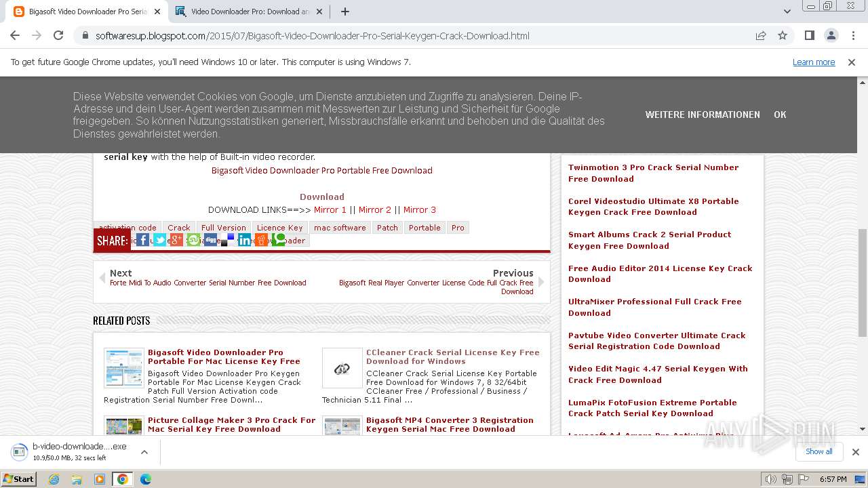Close the downloads shelf
The height and width of the screenshot is (488, 868).
tap(855, 452)
